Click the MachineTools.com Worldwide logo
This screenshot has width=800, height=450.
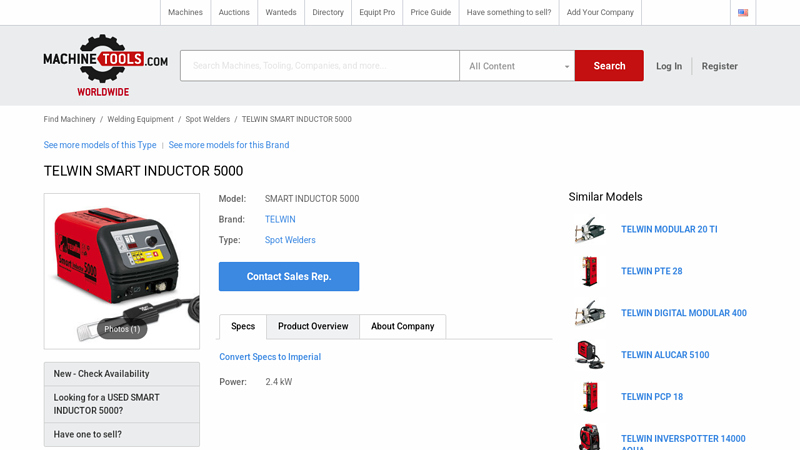105,65
